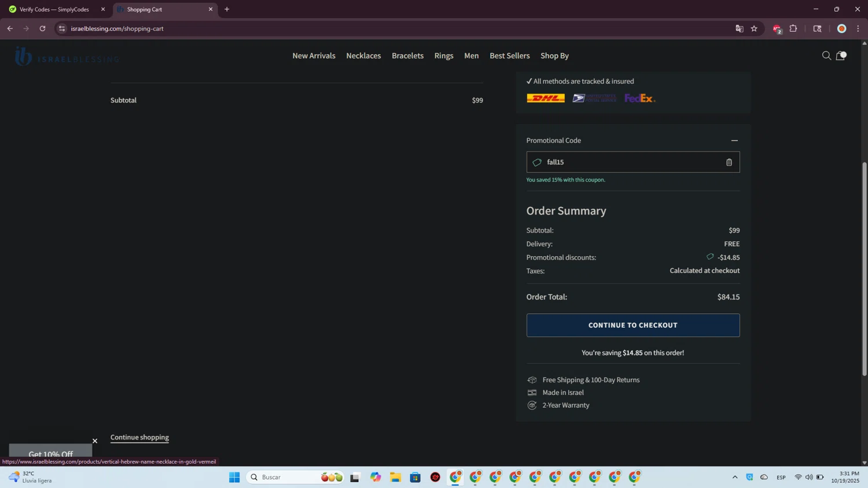Open the site search magnifier icon
Image resolution: width=868 pixels, height=488 pixels.
(826, 56)
